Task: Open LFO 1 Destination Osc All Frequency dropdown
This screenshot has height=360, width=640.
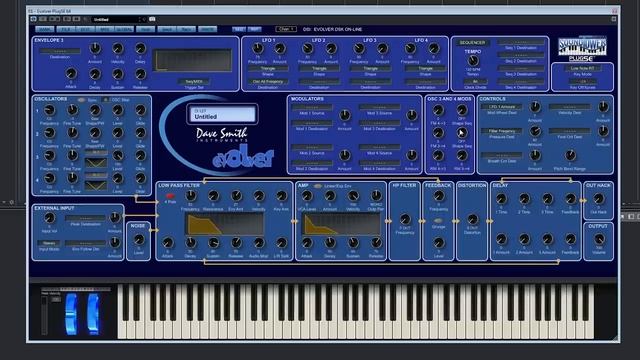Action: pyautogui.click(x=268, y=82)
